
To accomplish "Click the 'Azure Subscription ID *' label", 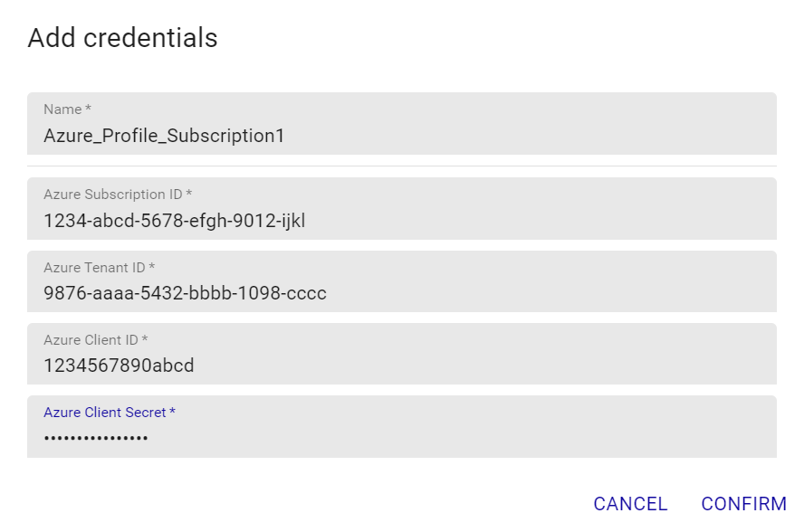I will point(118,195).
